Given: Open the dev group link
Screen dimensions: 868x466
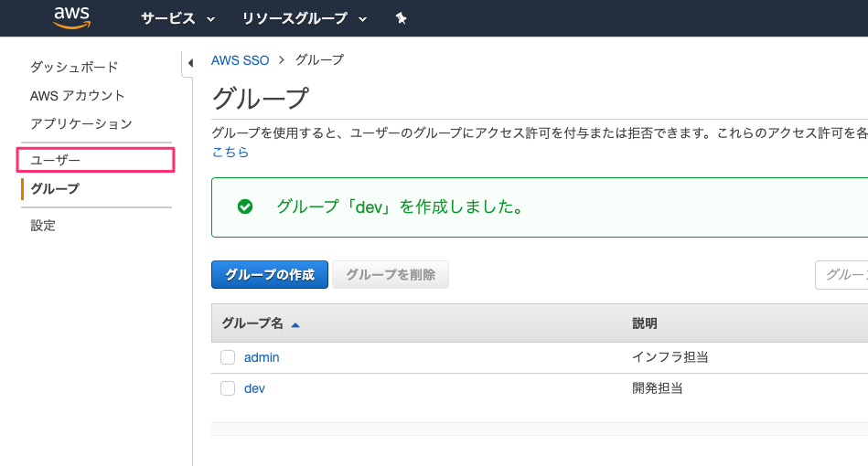Looking at the screenshot, I should click(254, 388).
